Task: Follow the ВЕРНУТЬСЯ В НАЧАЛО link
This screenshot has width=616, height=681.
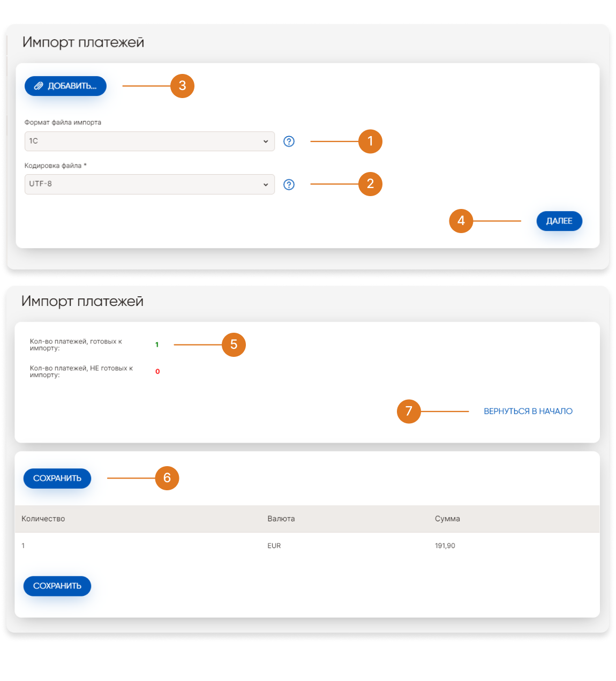Action: coord(528,411)
